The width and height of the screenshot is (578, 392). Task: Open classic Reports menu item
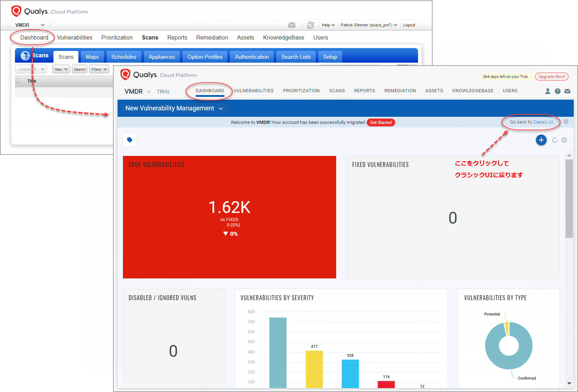tap(177, 37)
